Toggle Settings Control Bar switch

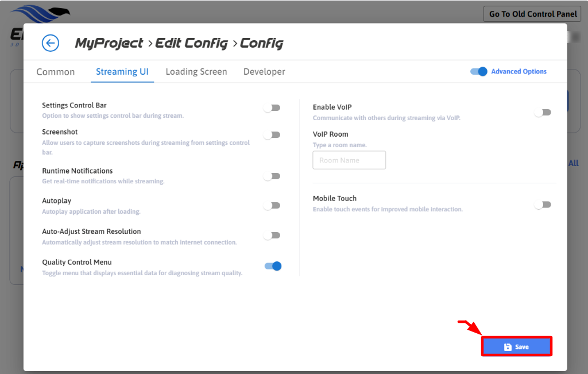(x=272, y=108)
